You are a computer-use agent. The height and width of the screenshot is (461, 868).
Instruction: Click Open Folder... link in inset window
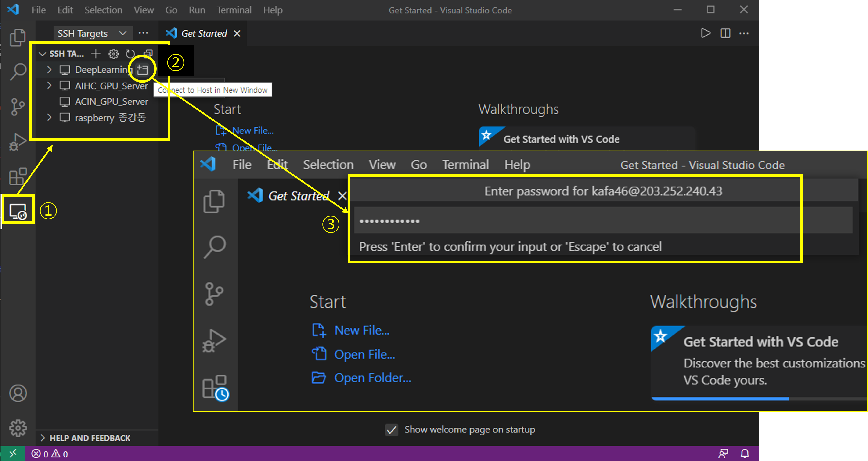(x=372, y=378)
